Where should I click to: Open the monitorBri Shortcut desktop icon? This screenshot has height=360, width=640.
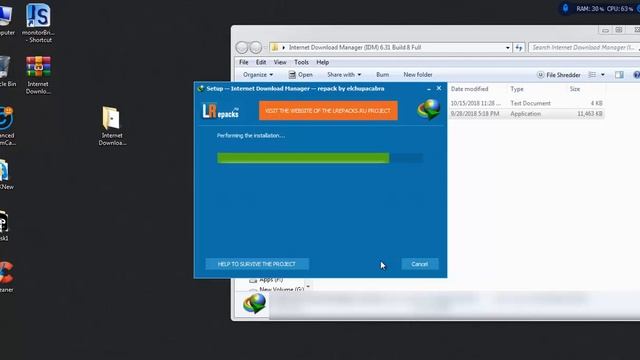tap(38, 23)
